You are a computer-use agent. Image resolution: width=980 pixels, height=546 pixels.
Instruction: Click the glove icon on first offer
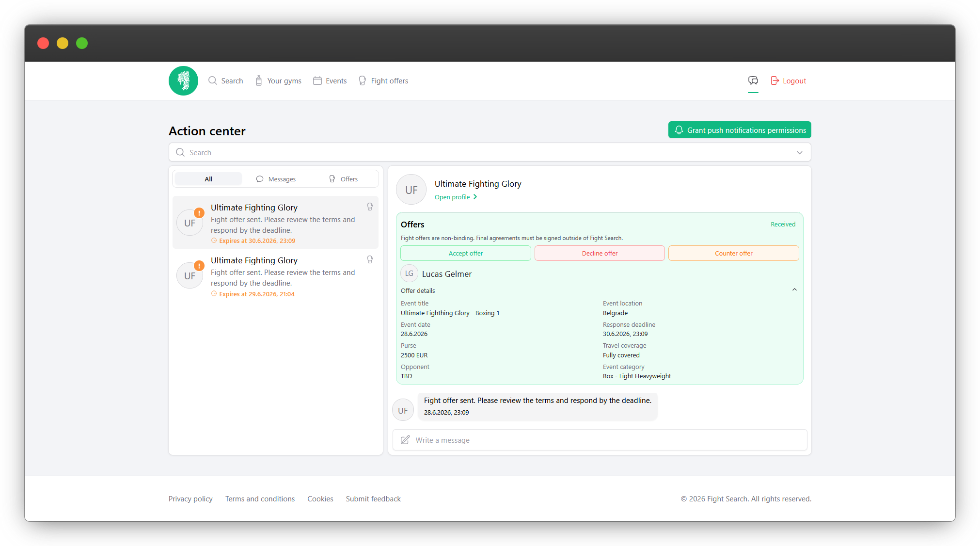370,207
